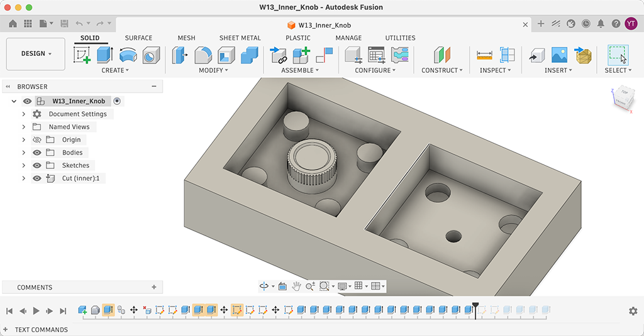
Task: Jump to timeline beginning
Action: [9, 310]
